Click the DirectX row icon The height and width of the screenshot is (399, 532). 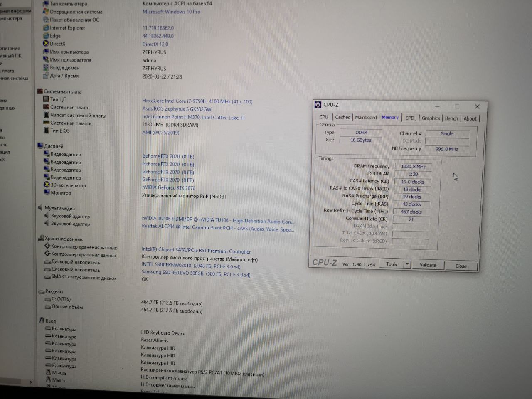click(46, 44)
